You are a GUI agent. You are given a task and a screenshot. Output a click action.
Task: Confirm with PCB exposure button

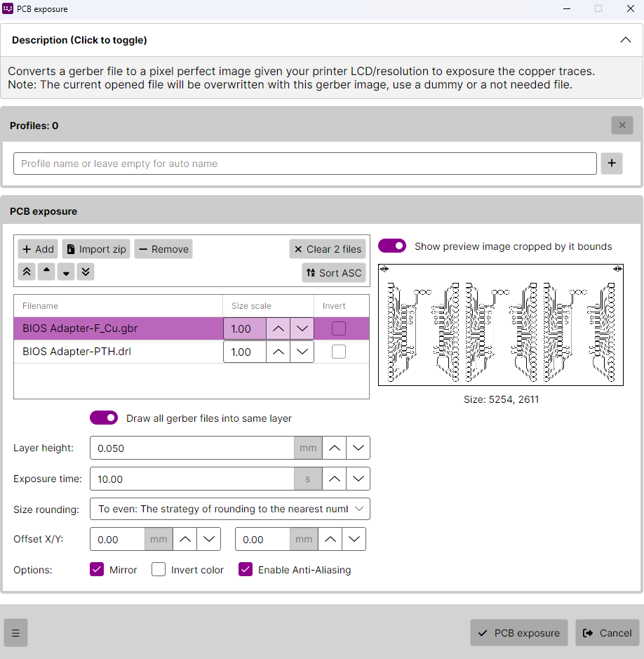[519, 632]
